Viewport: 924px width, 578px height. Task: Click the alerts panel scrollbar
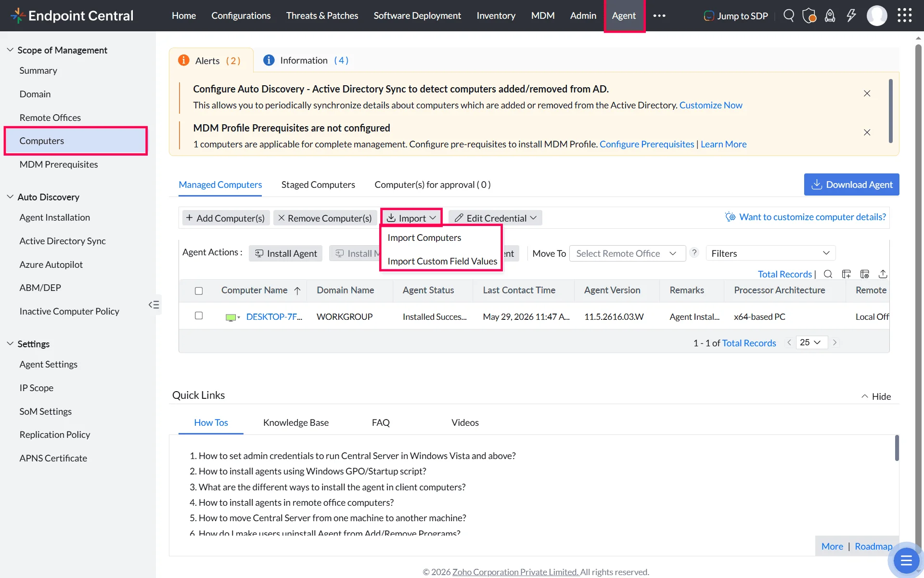pyautogui.click(x=891, y=111)
